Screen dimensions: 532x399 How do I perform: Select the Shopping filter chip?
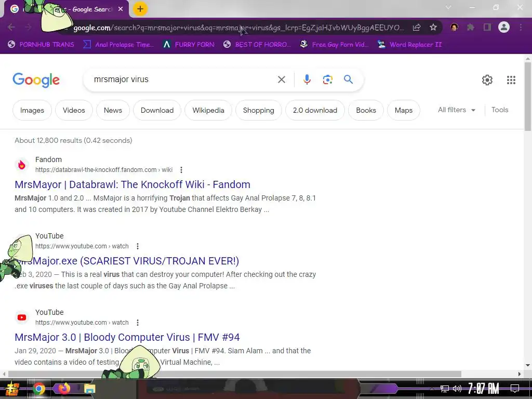[259, 110]
